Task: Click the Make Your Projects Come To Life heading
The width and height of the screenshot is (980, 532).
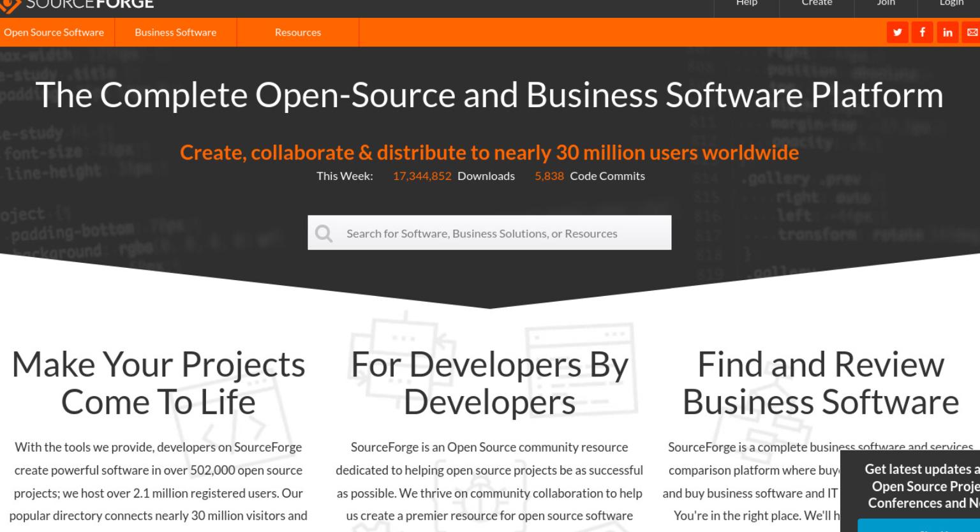Action: [x=158, y=383]
